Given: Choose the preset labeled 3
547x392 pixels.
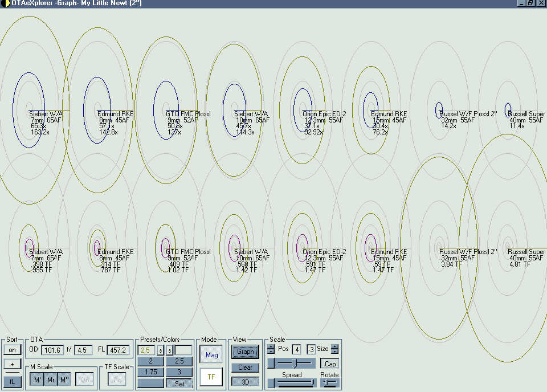Looking at the screenshot, I should point(179,372).
